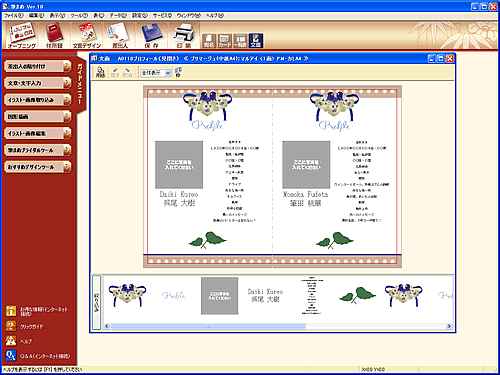500x375 pixels.
Task: Click the 枠 frame icon beside the zoom dropdown
Action: 178,72
